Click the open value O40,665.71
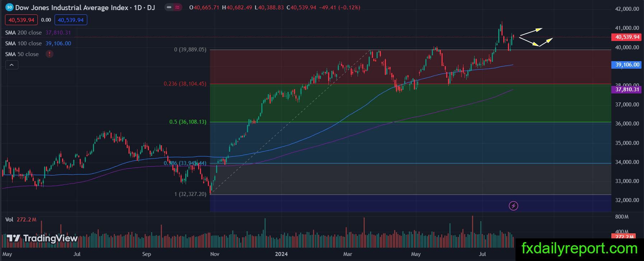The width and height of the screenshot is (644, 261). [204, 7]
